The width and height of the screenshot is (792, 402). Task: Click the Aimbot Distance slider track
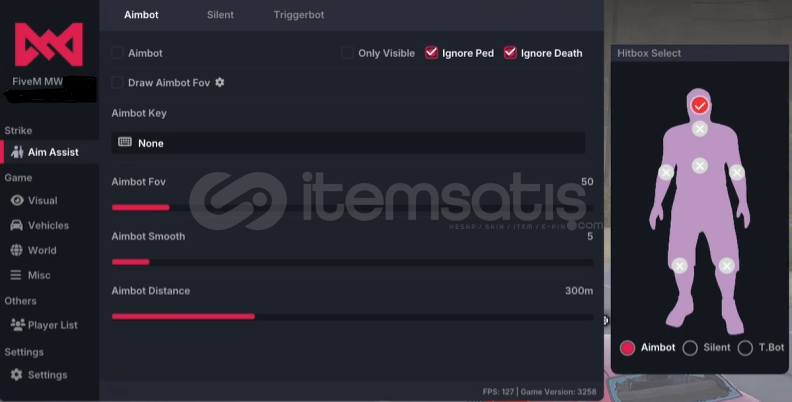[352, 317]
